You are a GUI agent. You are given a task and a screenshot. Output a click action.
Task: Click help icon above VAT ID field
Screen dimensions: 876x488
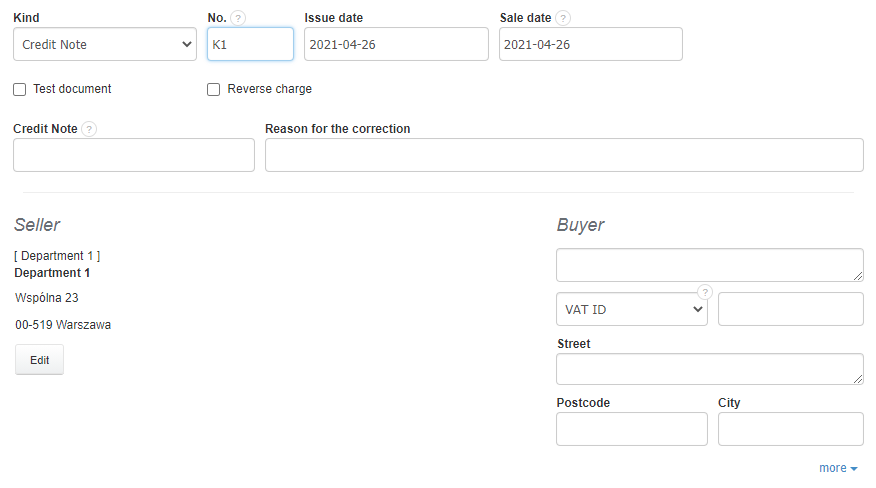pos(704,292)
